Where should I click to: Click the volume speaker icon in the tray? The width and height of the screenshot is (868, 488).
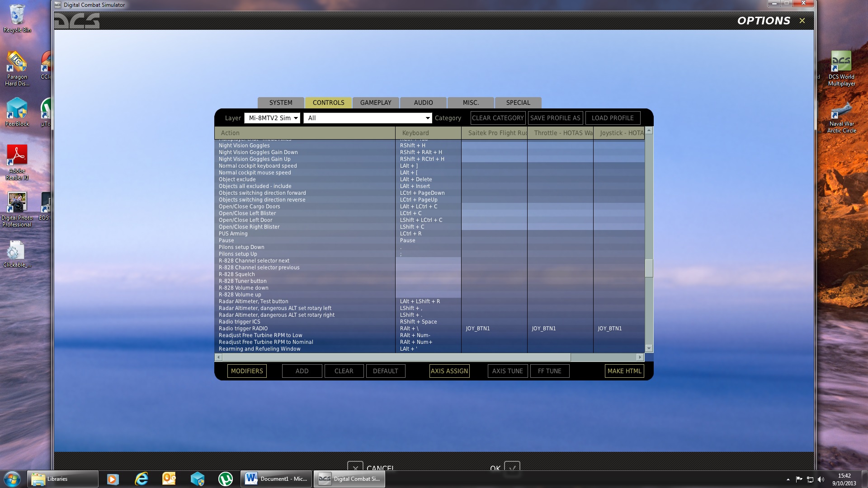pyautogui.click(x=821, y=479)
